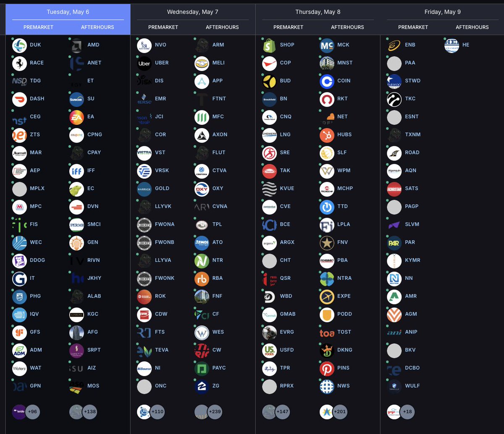The image size is (504, 434).
Task: Select the Coinbase logo next to COIN
Action: (327, 81)
